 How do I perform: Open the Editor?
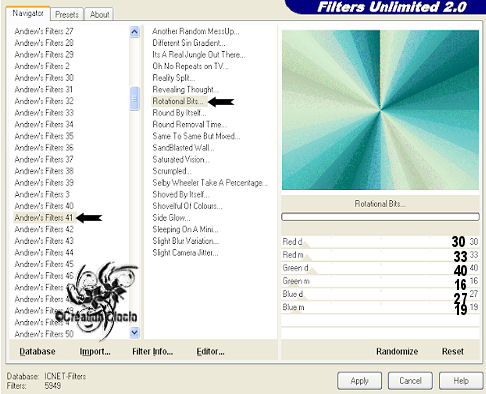pyautogui.click(x=210, y=351)
